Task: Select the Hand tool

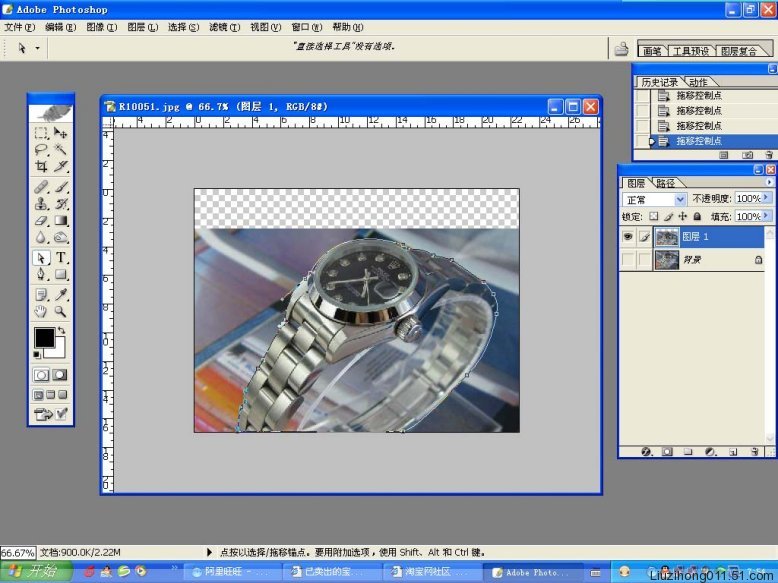Action: tap(41, 312)
